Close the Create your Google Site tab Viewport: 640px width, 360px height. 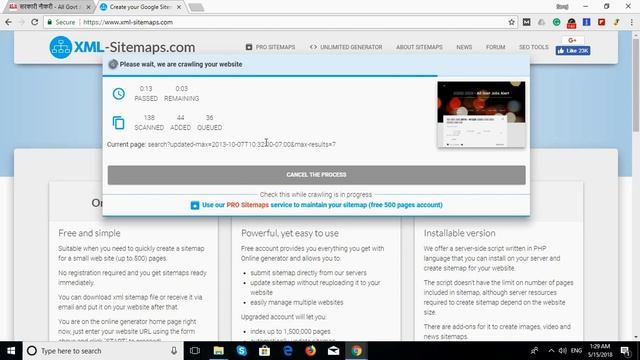tap(179, 7)
